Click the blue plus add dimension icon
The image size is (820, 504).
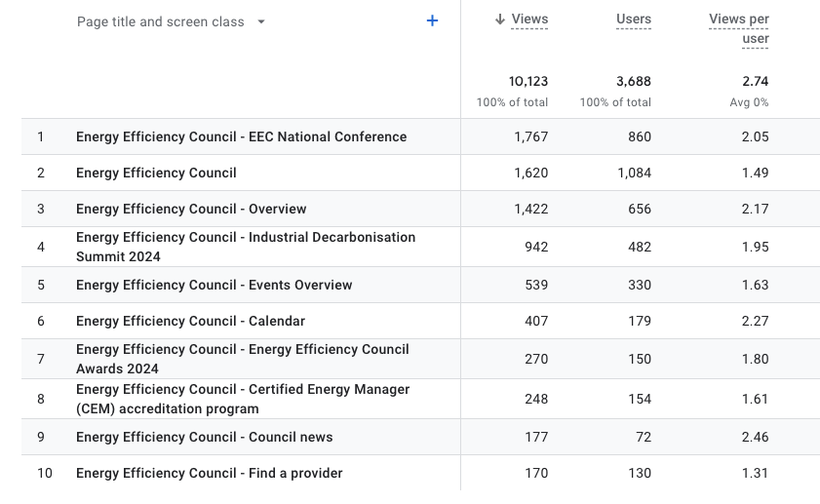click(432, 20)
